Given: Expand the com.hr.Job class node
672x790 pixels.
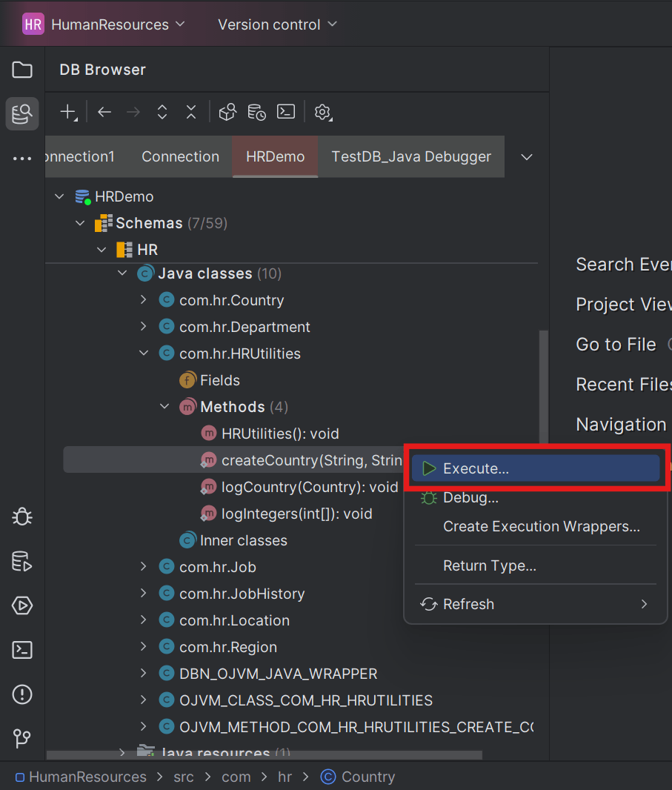Looking at the screenshot, I should (x=143, y=566).
